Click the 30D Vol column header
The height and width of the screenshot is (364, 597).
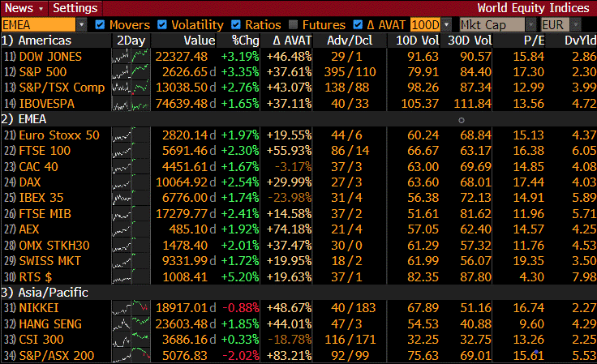(x=470, y=41)
